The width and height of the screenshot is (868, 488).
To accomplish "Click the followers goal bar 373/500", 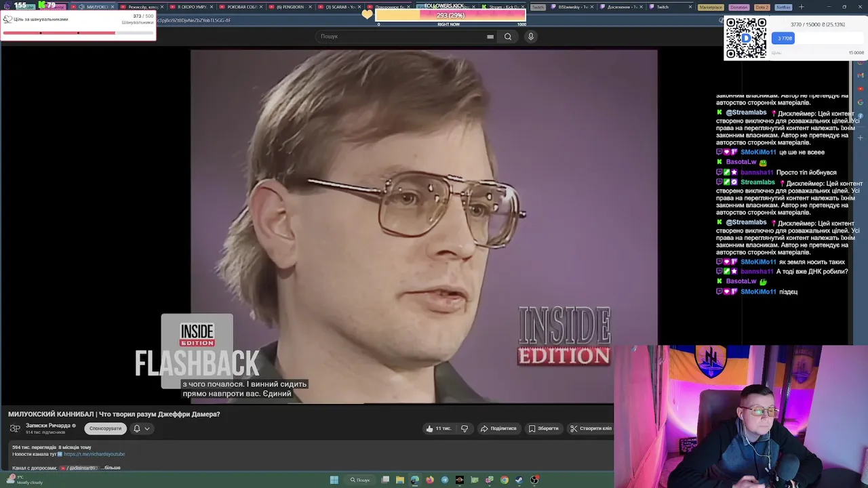I will 78,33.
